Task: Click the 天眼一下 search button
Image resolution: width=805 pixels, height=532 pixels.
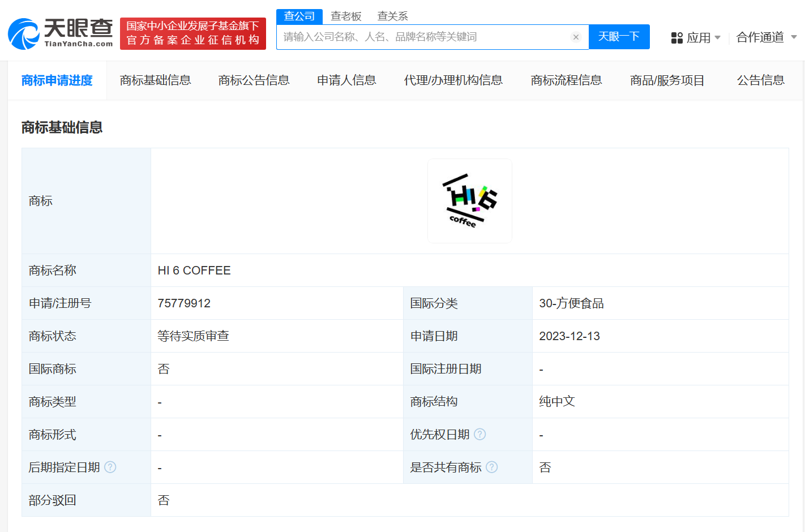Action: (619, 37)
